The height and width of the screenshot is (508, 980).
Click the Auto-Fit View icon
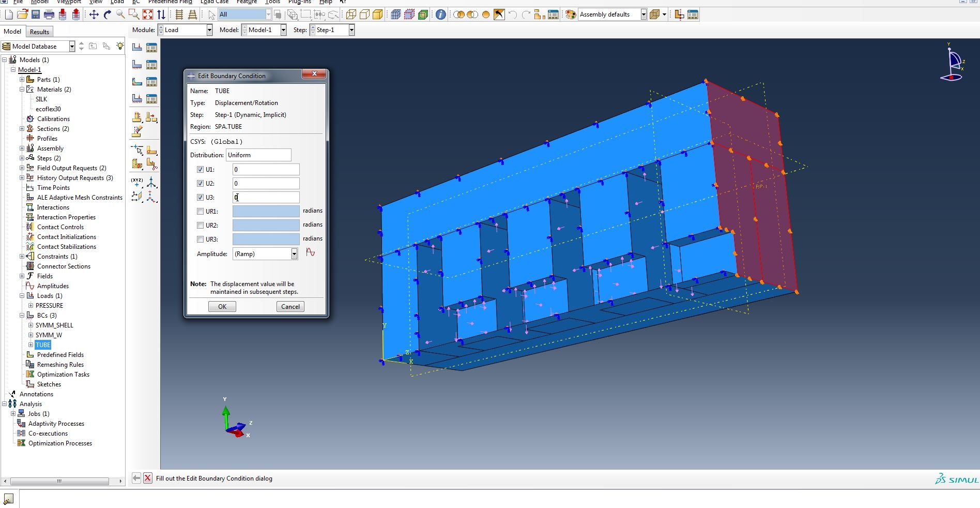click(148, 14)
